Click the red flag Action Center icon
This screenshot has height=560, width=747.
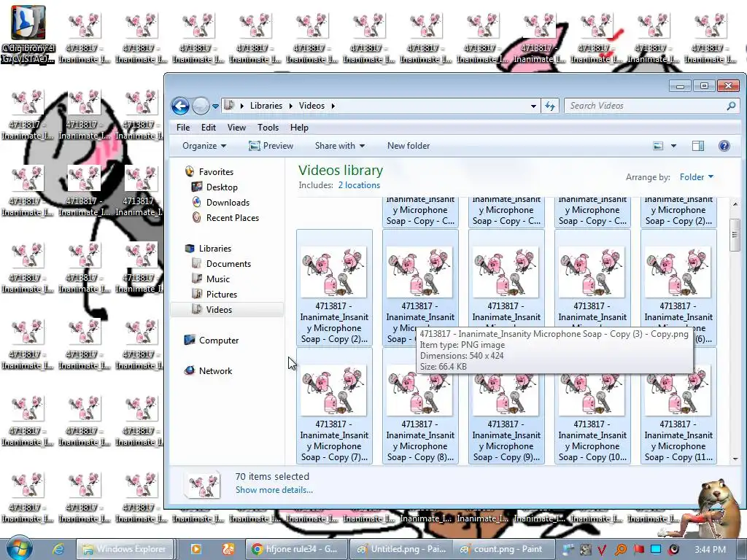[638, 550]
